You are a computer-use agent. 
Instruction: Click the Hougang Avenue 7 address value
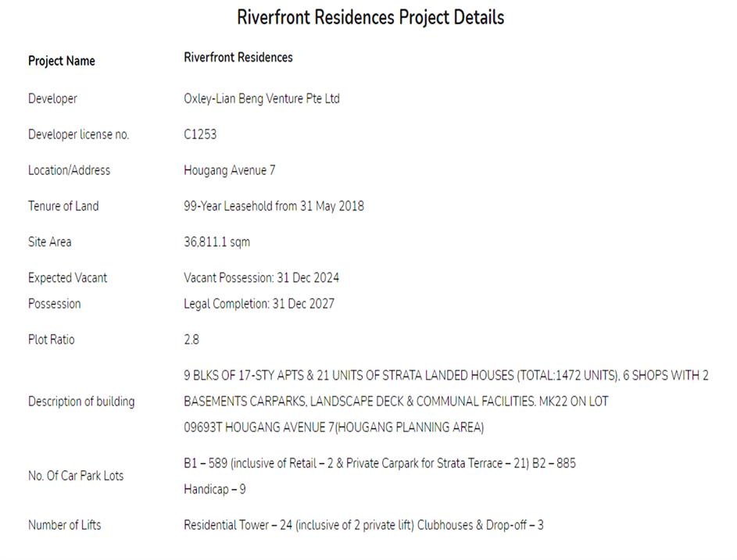[x=230, y=170]
